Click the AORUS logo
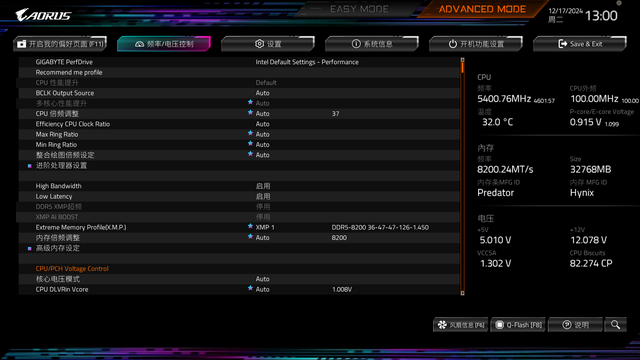Image resolution: width=640 pixels, height=360 pixels. click(x=43, y=16)
